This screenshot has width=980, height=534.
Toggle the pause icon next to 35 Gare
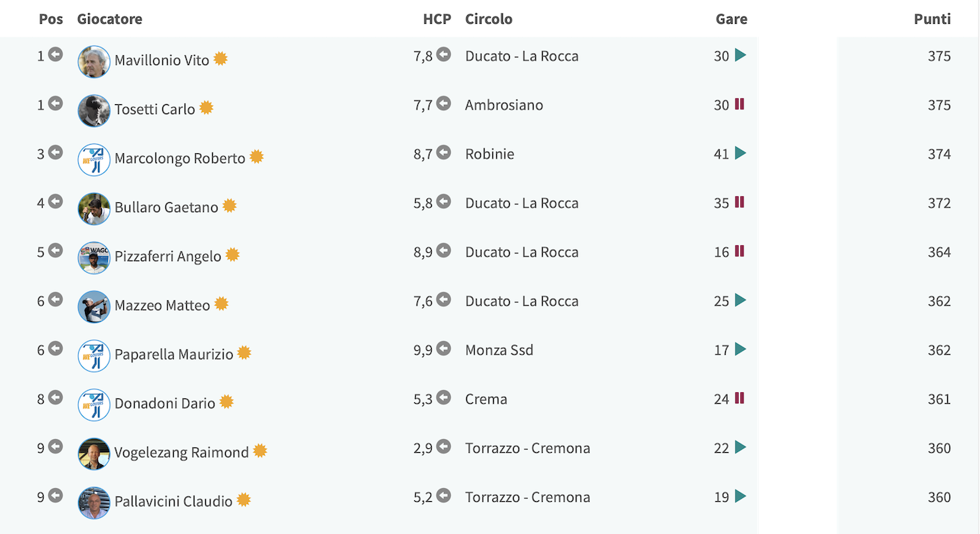740,202
